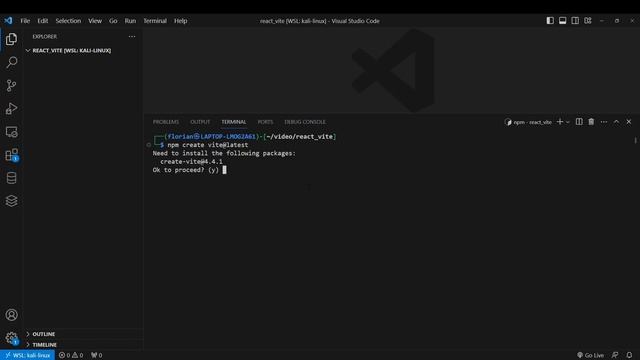
Task: Switch to the Ports tab
Action: (265, 122)
